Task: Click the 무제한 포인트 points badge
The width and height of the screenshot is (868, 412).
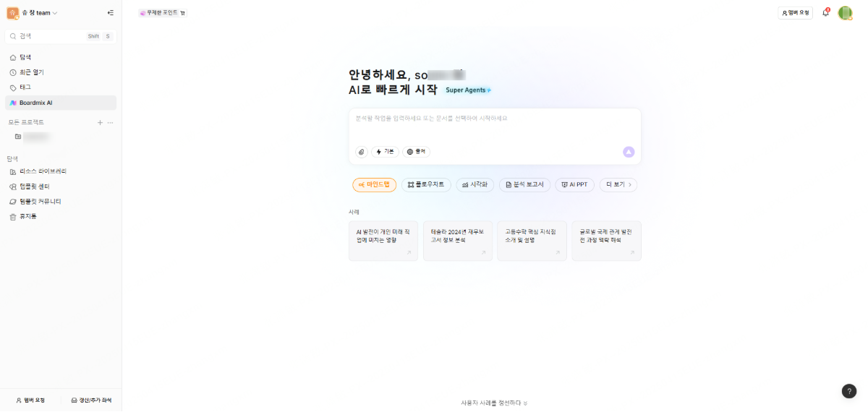Action: [x=162, y=12]
